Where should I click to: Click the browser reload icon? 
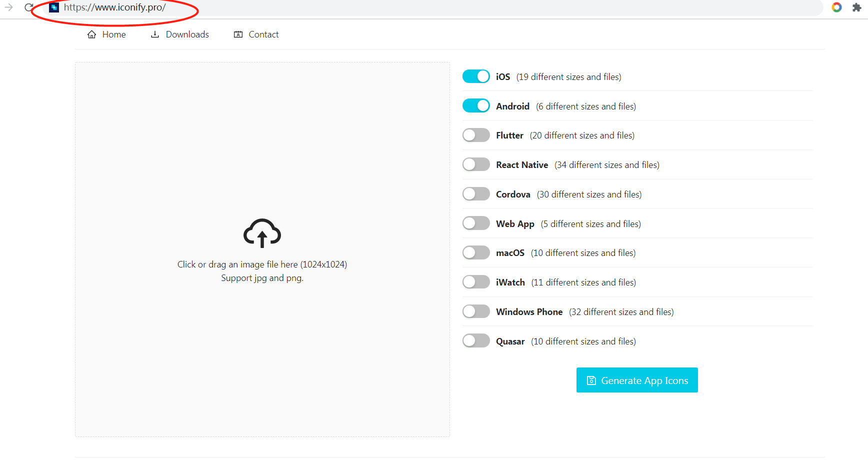(x=29, y=7)
